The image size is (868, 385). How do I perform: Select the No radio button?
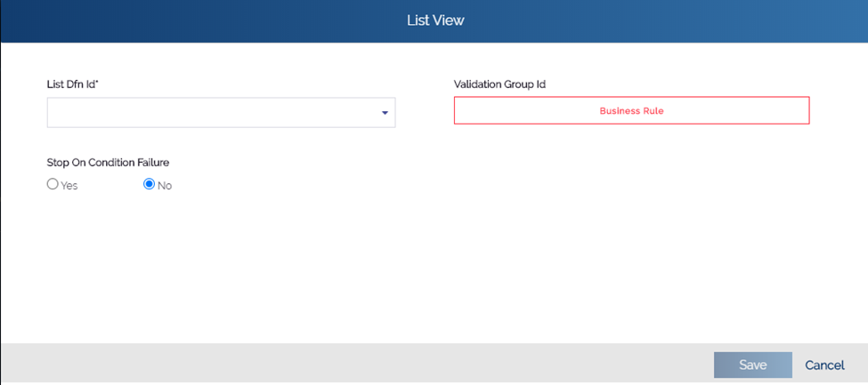tap(149, 184)
